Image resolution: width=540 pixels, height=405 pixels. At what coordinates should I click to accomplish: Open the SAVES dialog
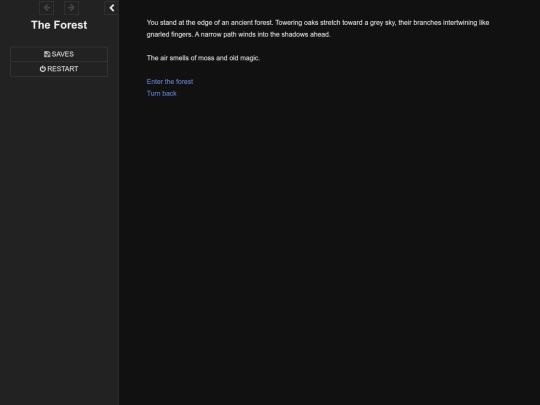(x=59, y=54)
